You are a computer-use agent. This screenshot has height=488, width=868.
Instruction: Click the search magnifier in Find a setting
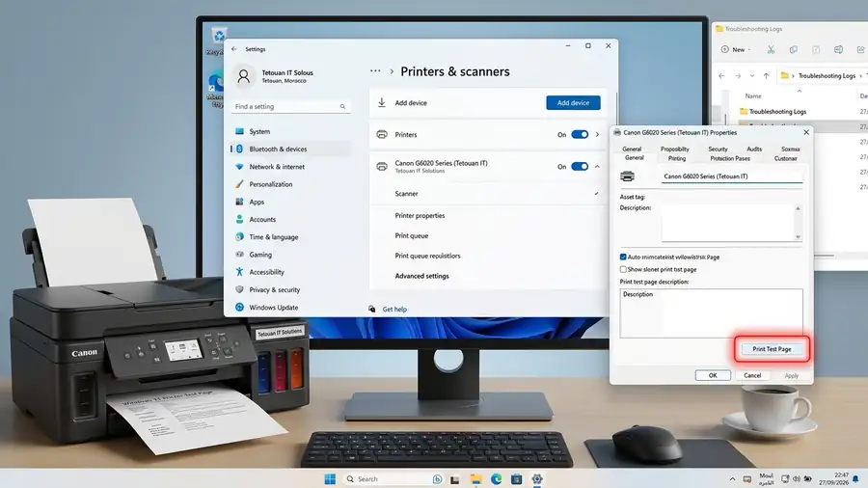click(x=342, y=107)
